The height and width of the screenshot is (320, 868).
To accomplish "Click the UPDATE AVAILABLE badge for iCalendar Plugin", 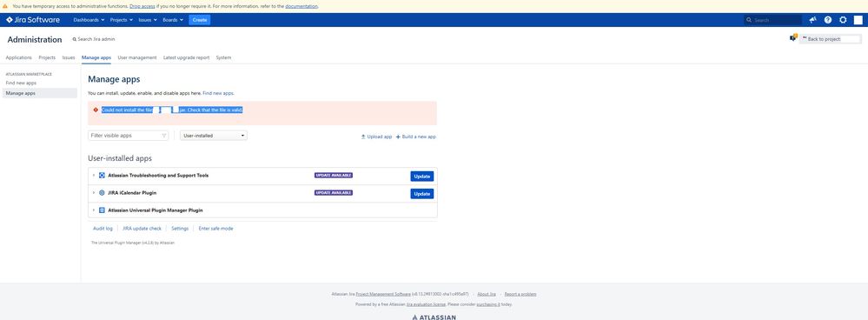I will click(x=334, y=193).
